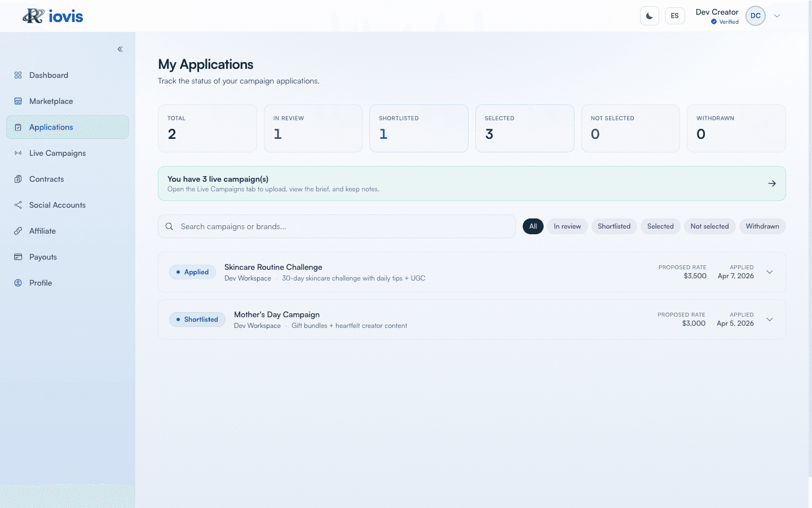This screenshot has height=508, width=812.
Task: Filter applications by Not selected chip
Action: coord(709,226)
